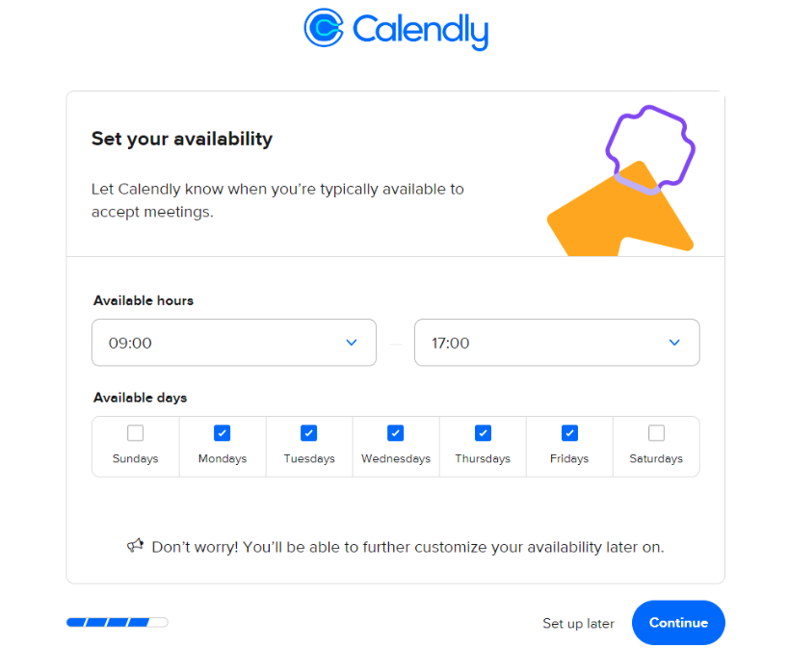Choose the Set up later link
This screenshot has width=788, height=672.
click(578, 623)
